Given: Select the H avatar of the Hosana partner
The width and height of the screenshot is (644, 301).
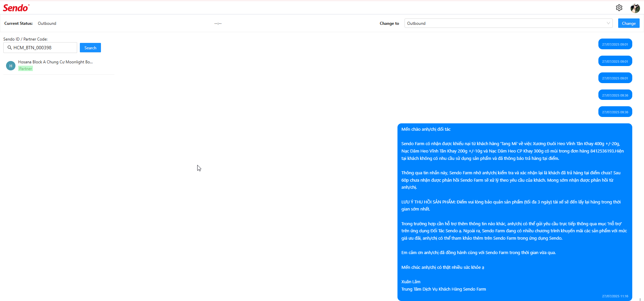Looking at the screenshot, I should (11, 66).
